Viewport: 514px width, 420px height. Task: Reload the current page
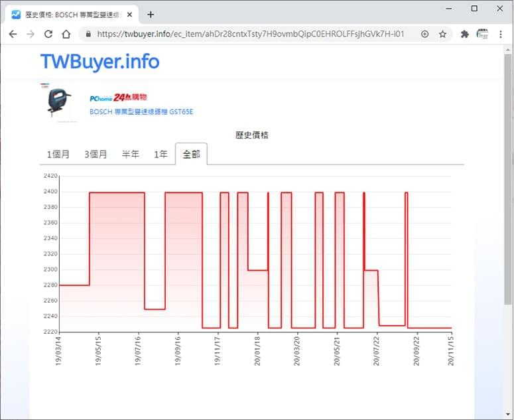pos(48,34)
